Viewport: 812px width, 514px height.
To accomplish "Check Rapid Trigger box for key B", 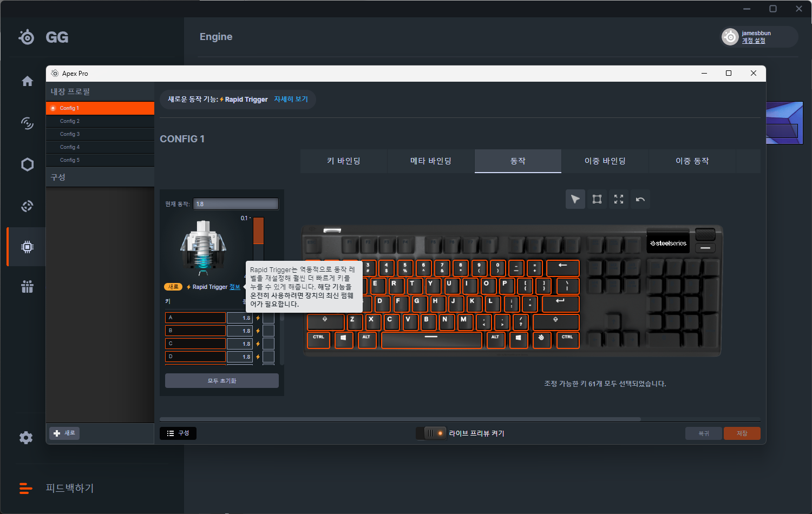I will tap(269, 331).
